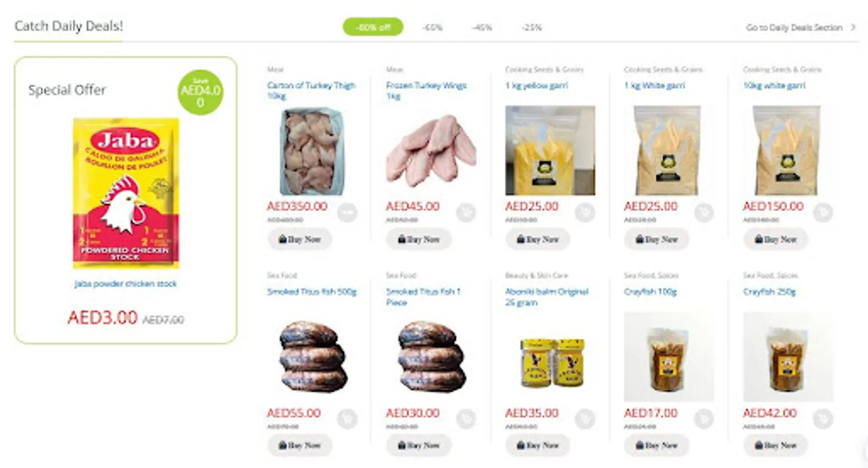The height and width of the screenshot is (468, 868).
Task: Open the -45% deals tab
Action: [482, 28]
